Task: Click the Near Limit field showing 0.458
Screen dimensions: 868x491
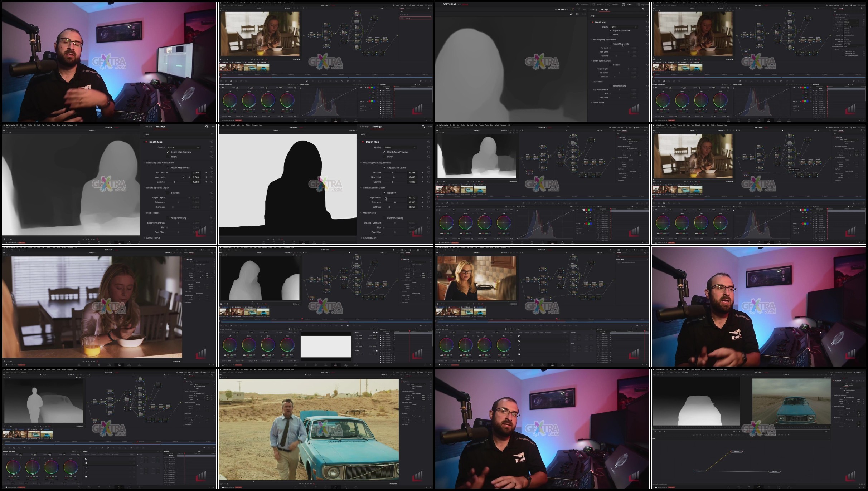Action: tap(412, 177)
